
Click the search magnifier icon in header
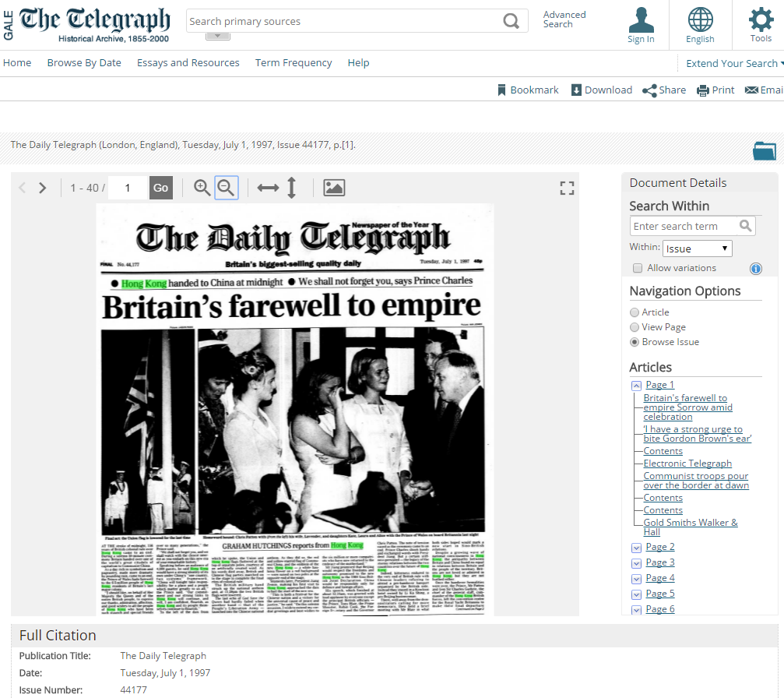click(511, 21)
